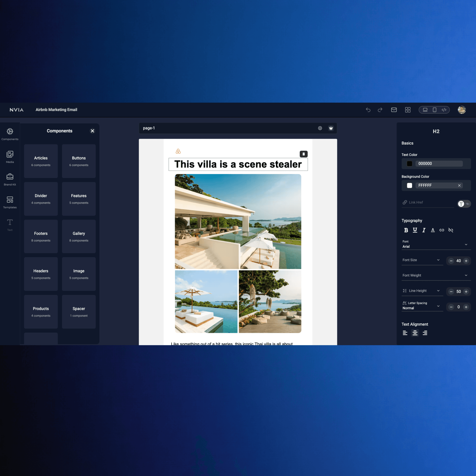Open the grid layout icon in top bar
Screen dimensions: 476x476
click(x=408, y=110)
